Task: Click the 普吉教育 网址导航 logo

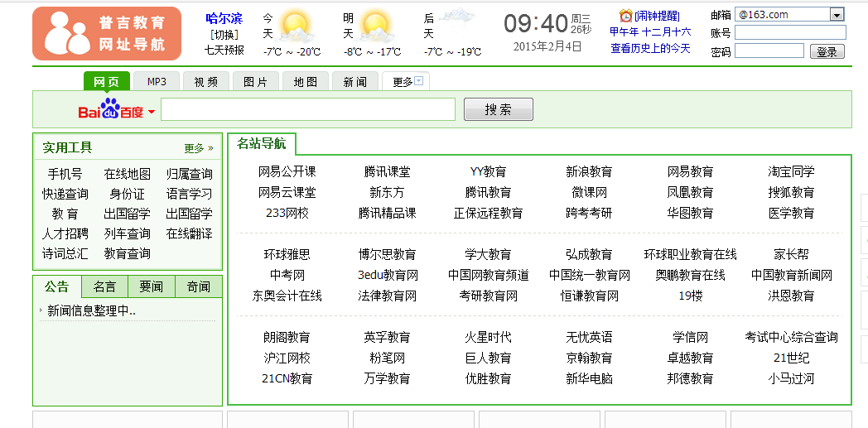Action: [x=107, y=33]
